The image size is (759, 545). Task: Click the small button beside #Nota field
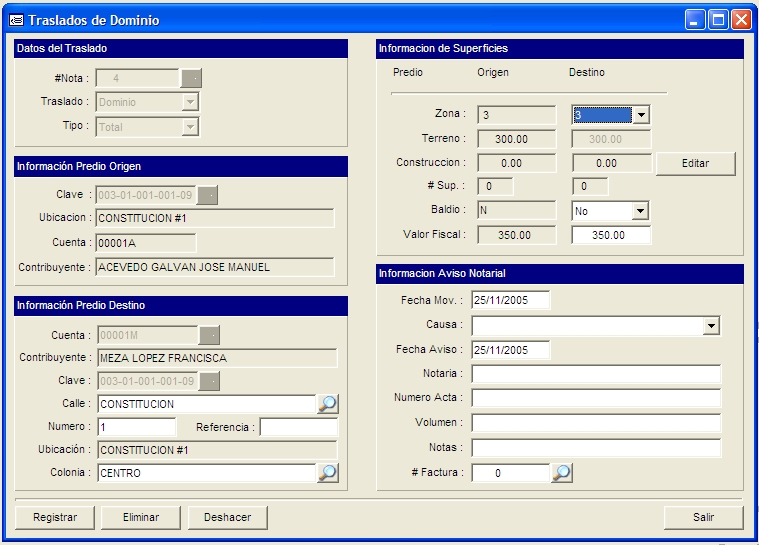pyautogui.click(x=190, y=78)
